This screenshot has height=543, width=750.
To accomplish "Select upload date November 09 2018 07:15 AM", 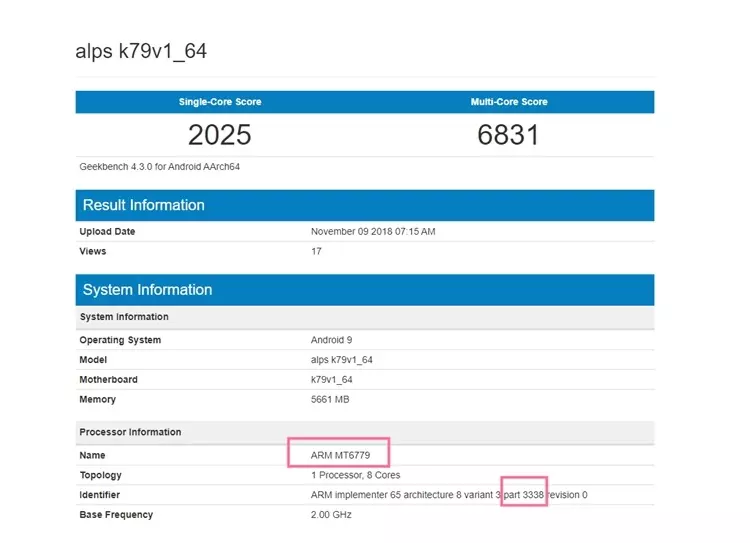I will (x=373, y=232).
